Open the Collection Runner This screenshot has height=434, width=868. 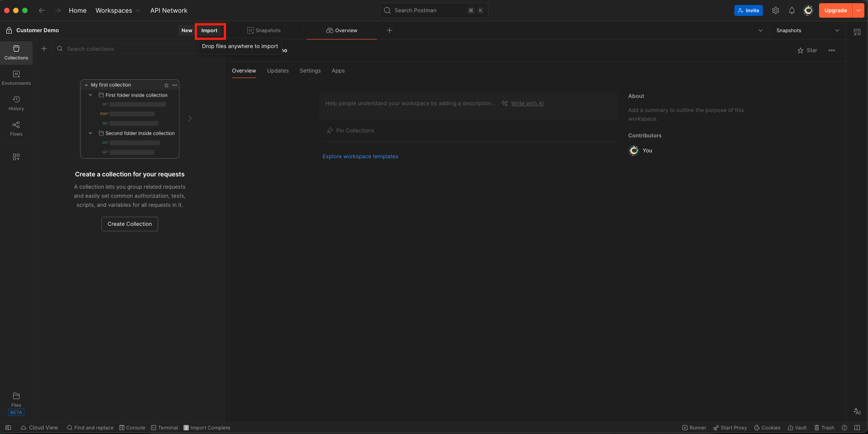coord(694,428)
